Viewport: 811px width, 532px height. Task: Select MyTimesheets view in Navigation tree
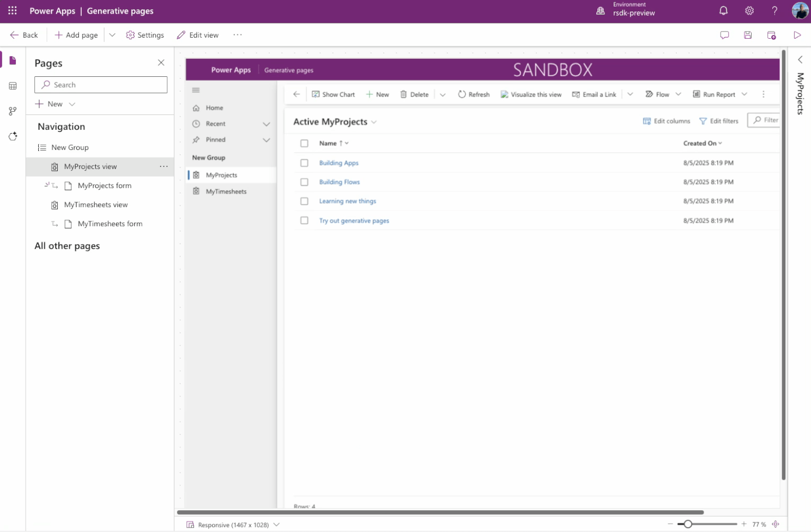(x=96, y=205)
